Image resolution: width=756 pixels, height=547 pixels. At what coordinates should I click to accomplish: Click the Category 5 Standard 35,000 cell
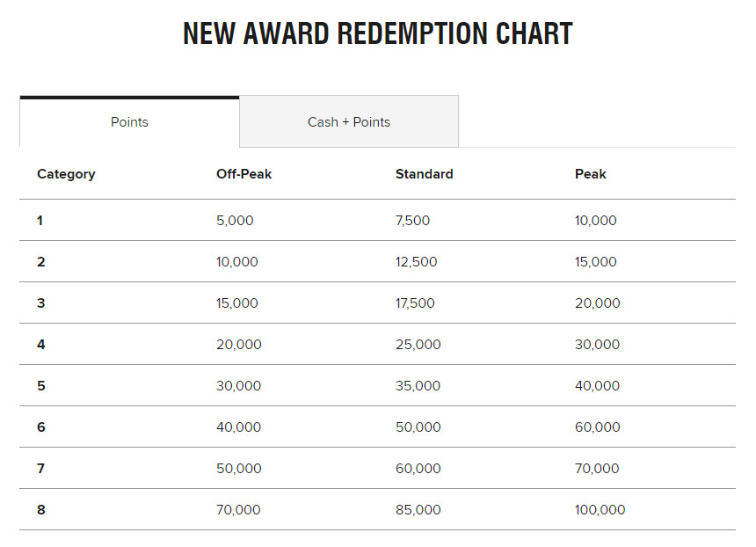pyautogui.click(x=418, y=386)
